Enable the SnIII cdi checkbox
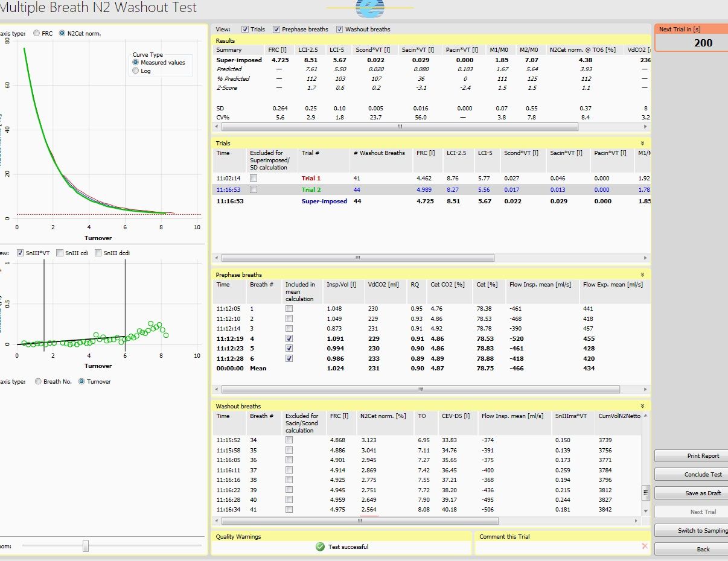The width and height of the screenshot is (728, 561). pyautogui.click(x=60, y=253)
